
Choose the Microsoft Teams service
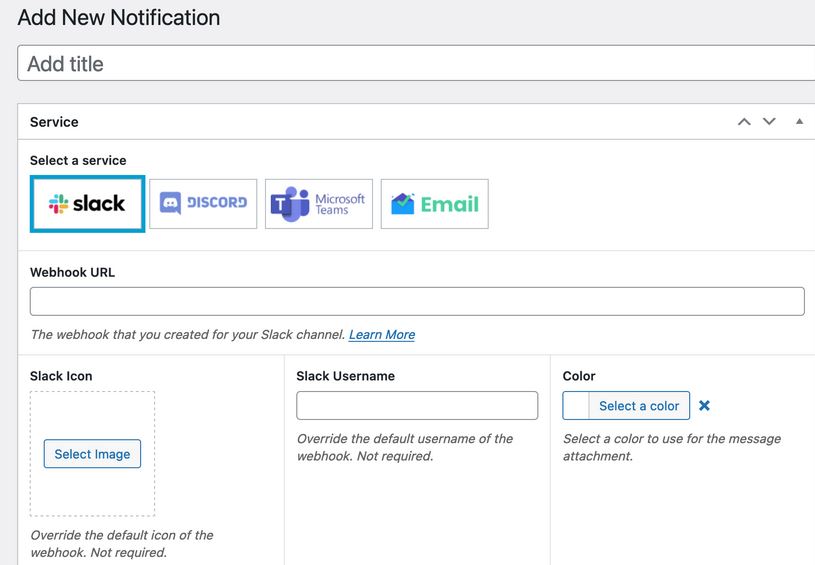[319, 204]
